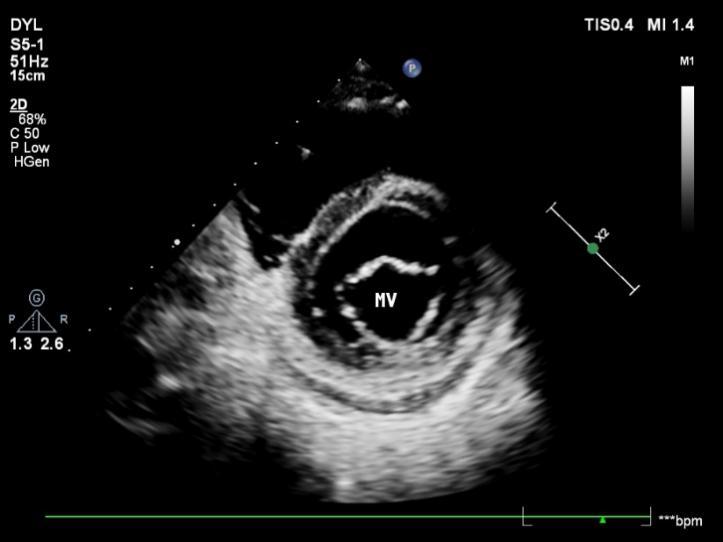
Task: Click the 15cm depth setting
Action: (x=26, y=75)
